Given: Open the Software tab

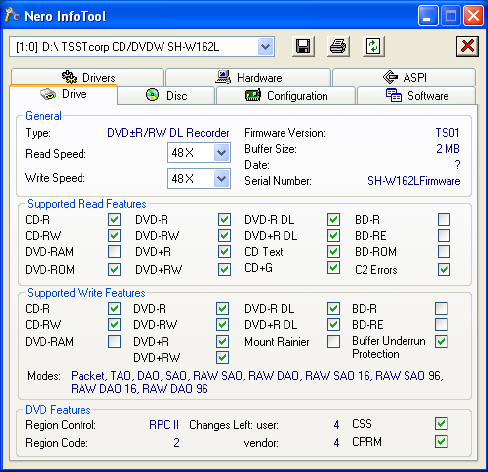Looking at the screenshot, I should (417, 96).
